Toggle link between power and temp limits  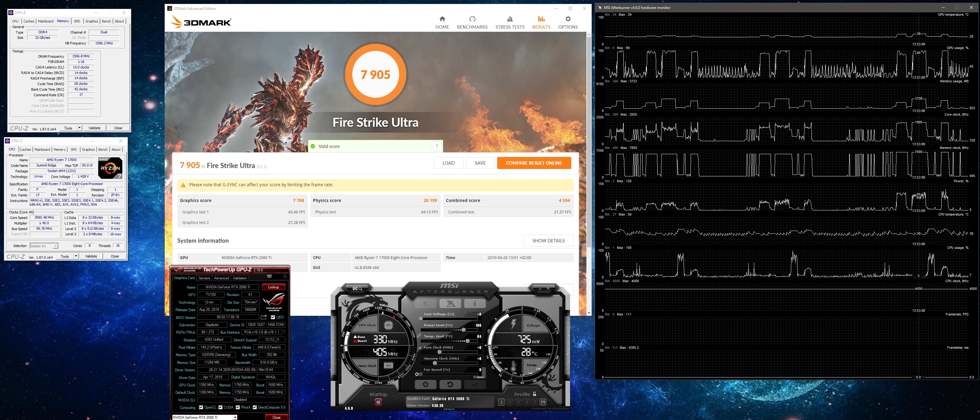(x=419, y=336)
